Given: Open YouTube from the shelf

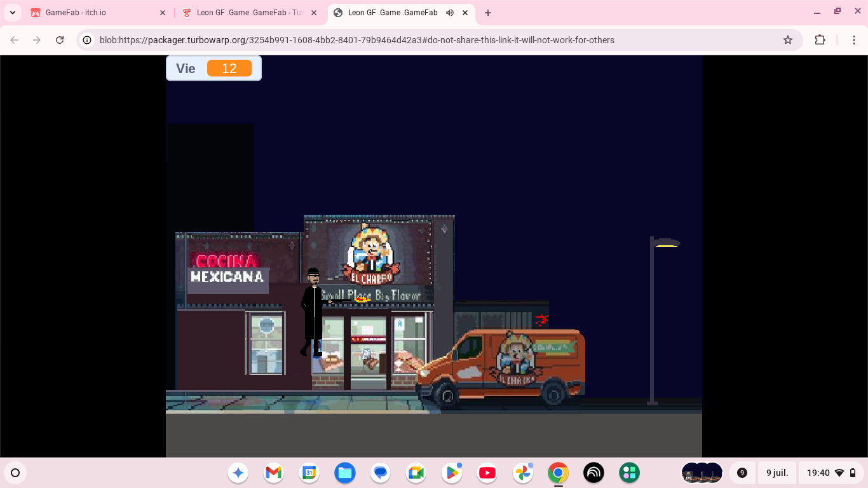Looking at the screenshot, I should click(487, 473).
